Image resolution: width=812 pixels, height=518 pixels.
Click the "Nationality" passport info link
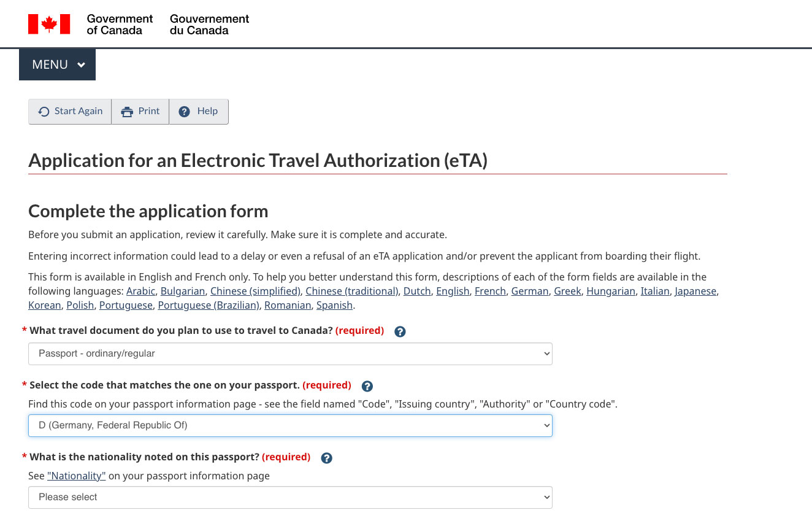77,476
